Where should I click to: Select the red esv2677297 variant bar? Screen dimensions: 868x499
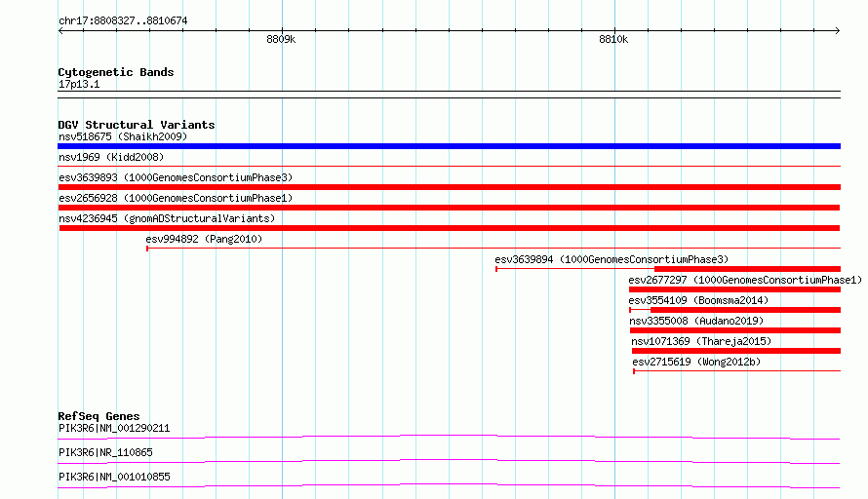[x=734, y=289]
